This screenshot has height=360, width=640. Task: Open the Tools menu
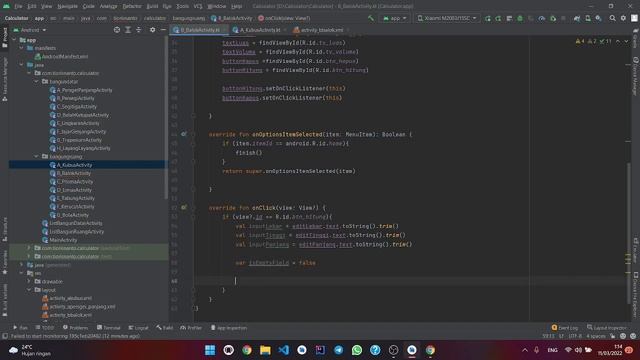point(182,6)
